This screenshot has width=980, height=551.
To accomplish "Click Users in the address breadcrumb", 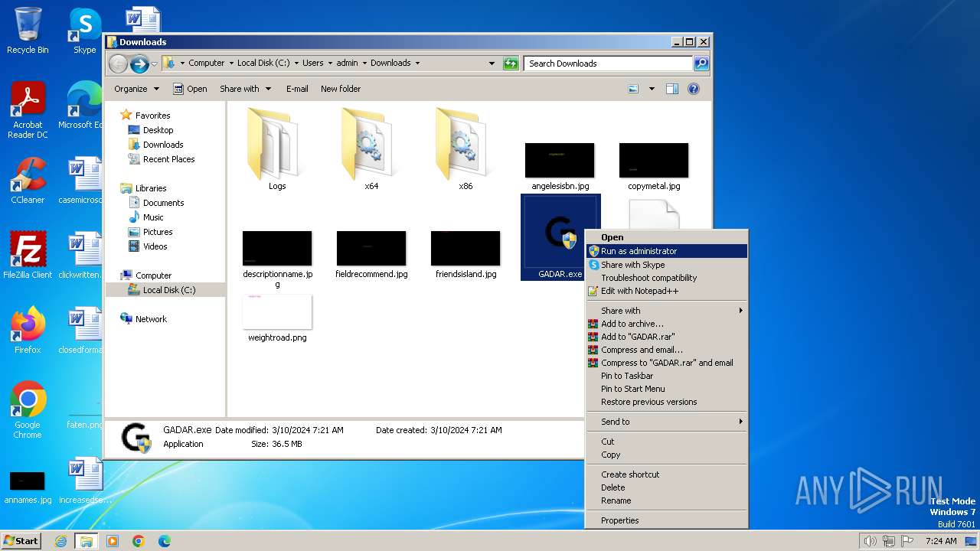I will [x=313, y=64].
